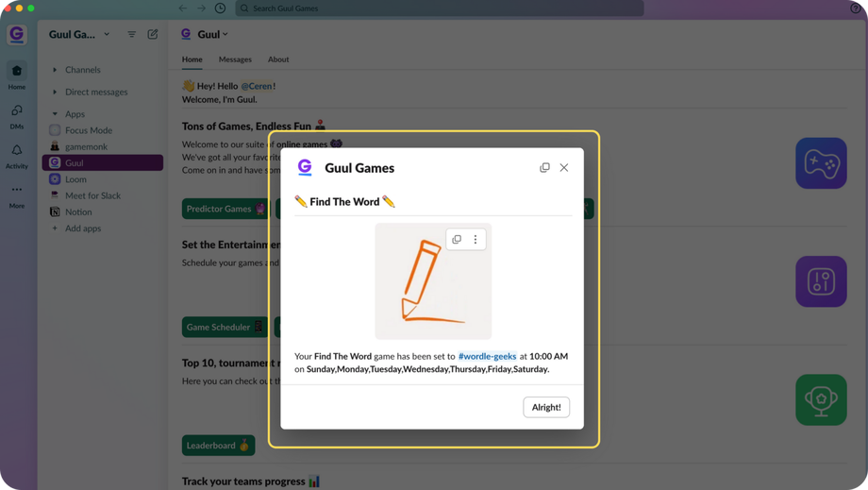
Task: Collapse the Apps section
Action: tap(55, 114)
